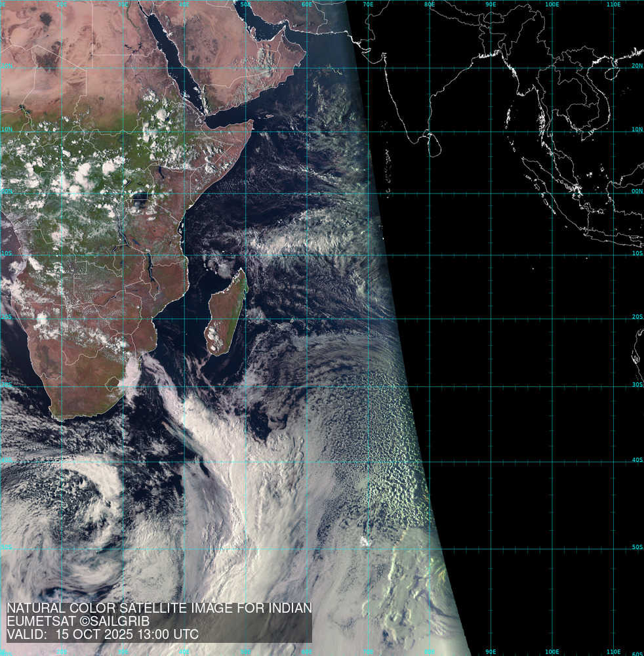Viewport: 644px width, 656px height.
Task: Click the 20S latitude label on right edge
Action: pos(637,317)
